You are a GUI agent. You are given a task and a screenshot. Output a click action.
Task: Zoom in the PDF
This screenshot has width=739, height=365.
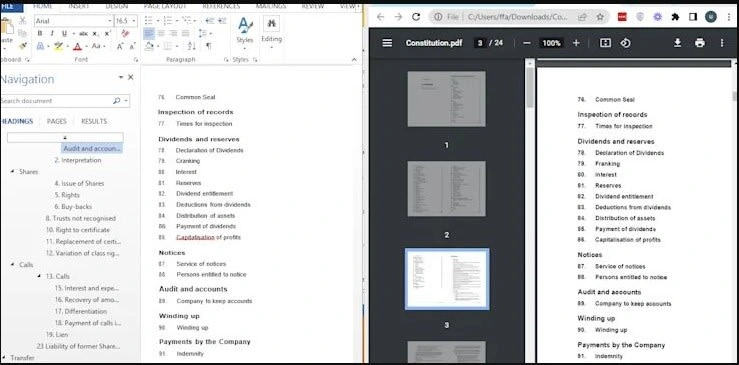click(x=576, y=43)
